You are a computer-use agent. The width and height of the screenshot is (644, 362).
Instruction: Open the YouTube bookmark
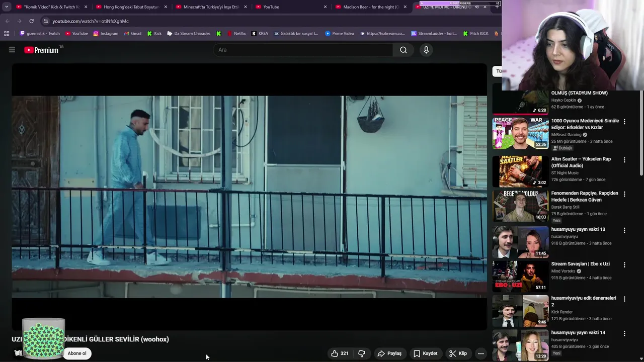point(76,34)
